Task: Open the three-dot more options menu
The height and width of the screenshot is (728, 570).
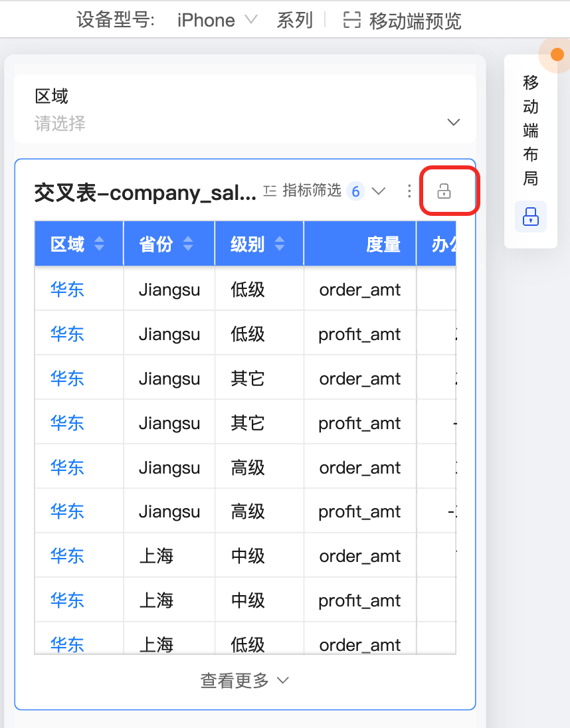Action: pyautogui.click(x=409, y=192)
